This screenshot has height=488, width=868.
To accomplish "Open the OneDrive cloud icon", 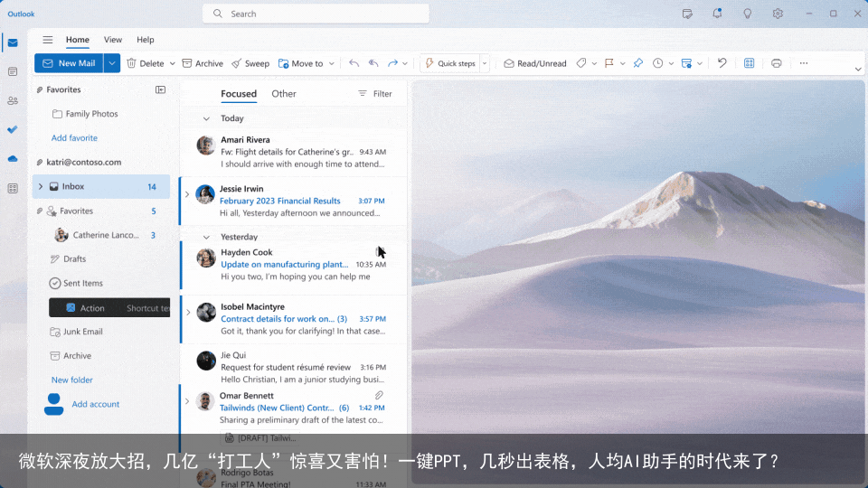I will click(x=13, y=159).
